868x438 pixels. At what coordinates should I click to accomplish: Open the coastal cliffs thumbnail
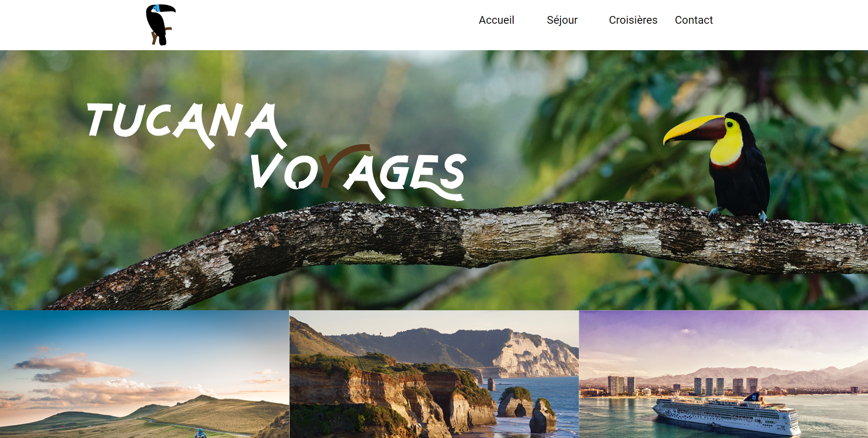point(434,374)
